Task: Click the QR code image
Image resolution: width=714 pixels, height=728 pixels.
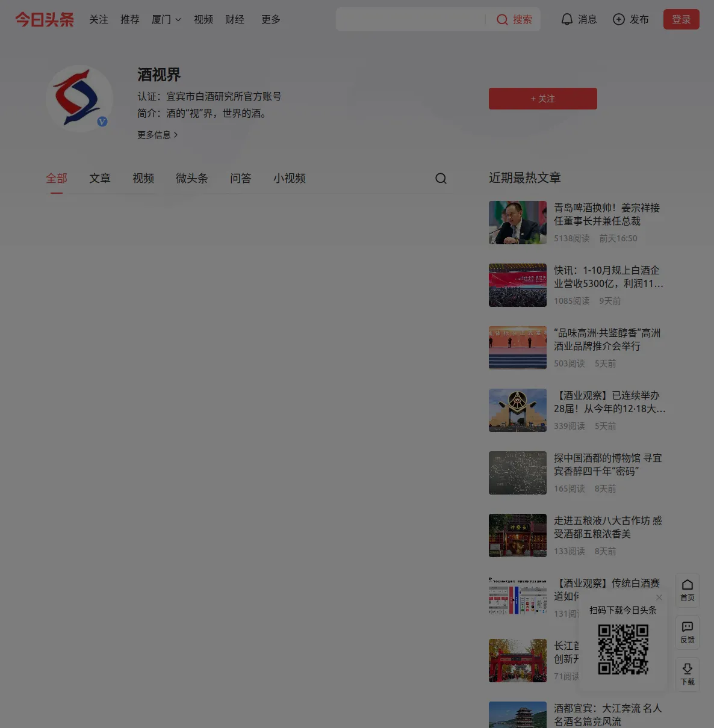Action: pyautogui.click(x=623, y=649)
